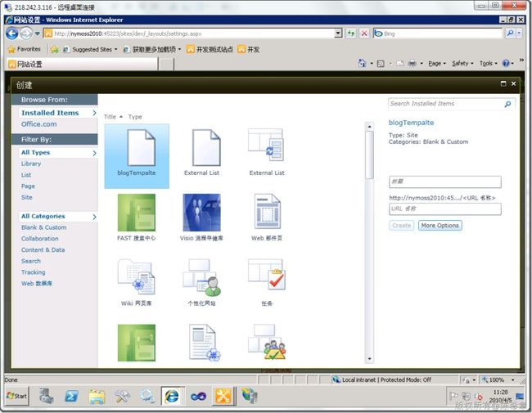
Task: Click the Bing search magnifier icon
Action: coord(510,33)
